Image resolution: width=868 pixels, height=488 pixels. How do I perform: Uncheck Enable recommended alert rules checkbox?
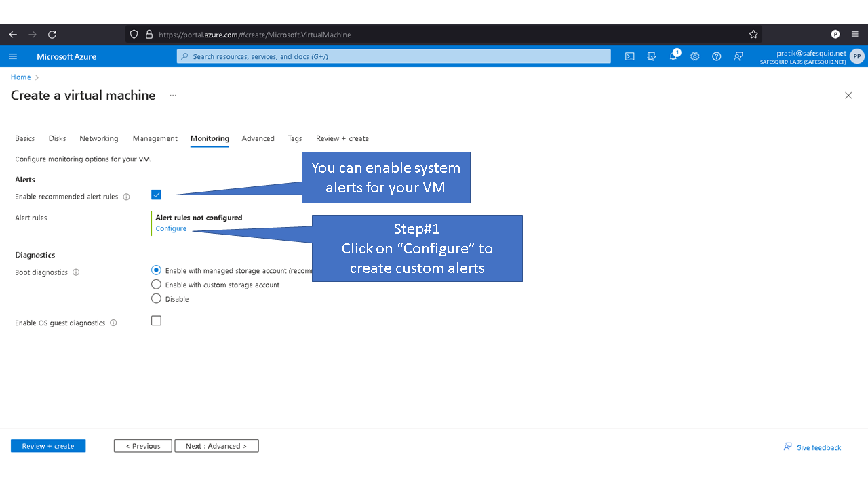[x=157, y=195]
